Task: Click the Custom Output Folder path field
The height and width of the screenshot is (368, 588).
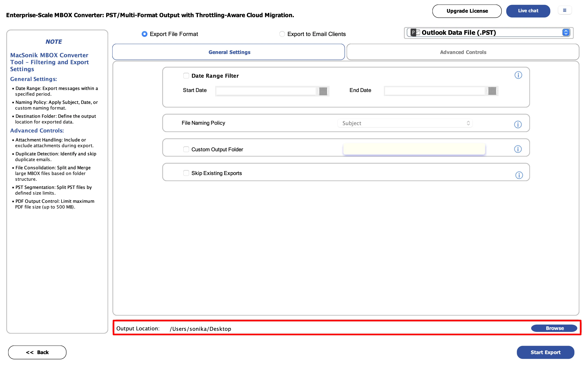Action: [414, 149]
